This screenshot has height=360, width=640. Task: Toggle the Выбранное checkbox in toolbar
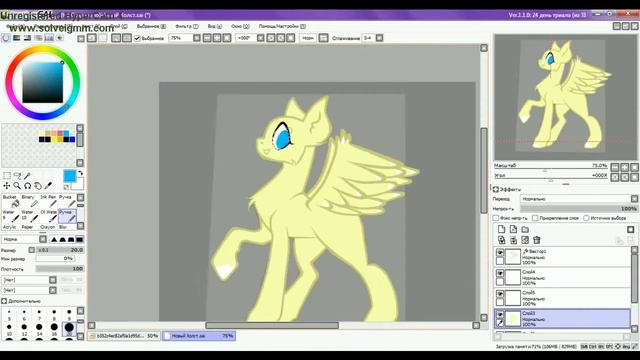tap(137, 38)
